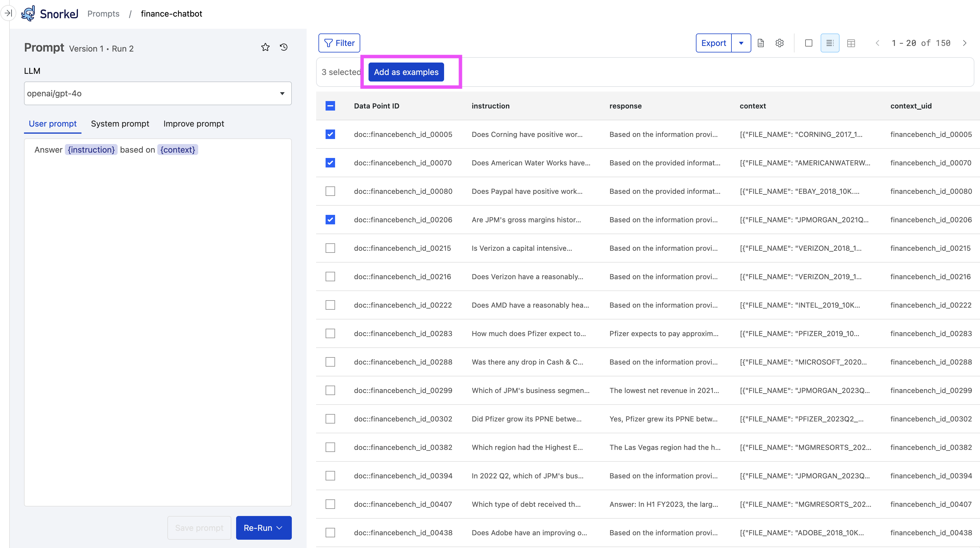
Task: Click Add as examples button
Action: 406,72
